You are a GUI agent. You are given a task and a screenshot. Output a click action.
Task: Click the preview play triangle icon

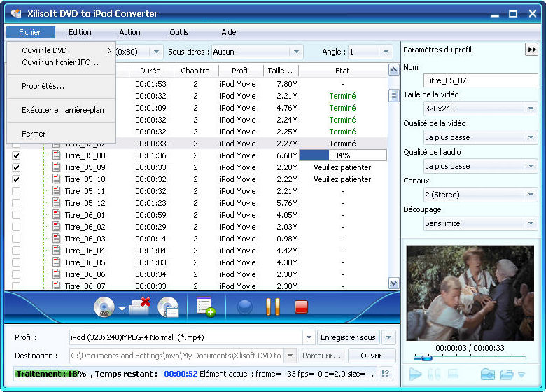(415, 374)
